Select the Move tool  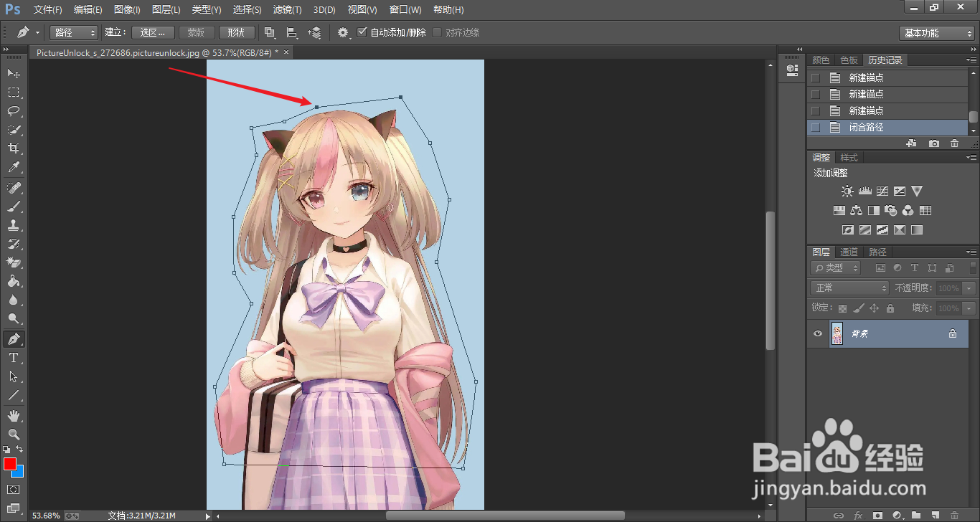14,73
